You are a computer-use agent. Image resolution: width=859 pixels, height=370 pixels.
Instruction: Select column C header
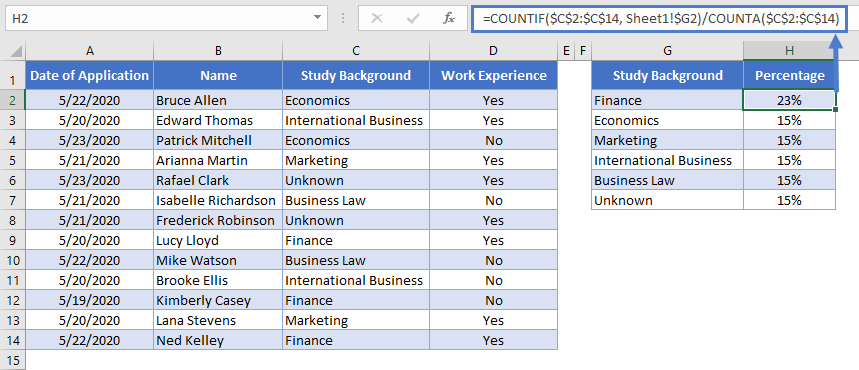(x=356, y=51)
